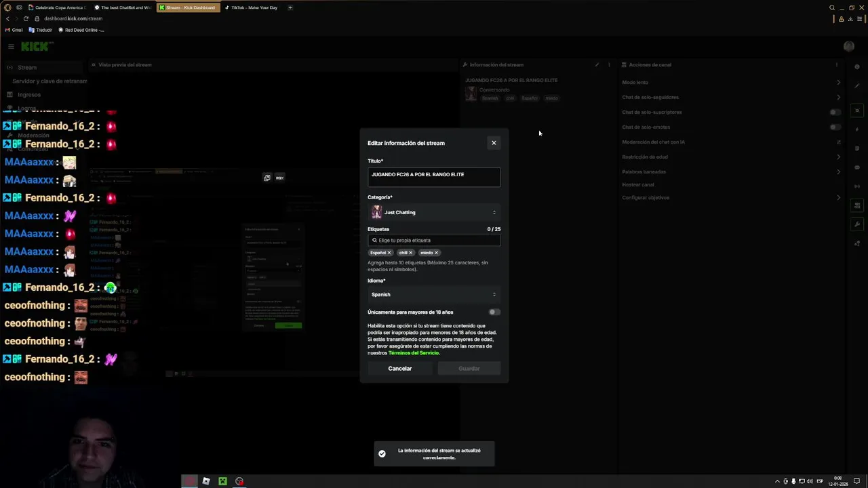Close the Editar información del stream dialog
The image size is (868, 488).
pos(494,143)
